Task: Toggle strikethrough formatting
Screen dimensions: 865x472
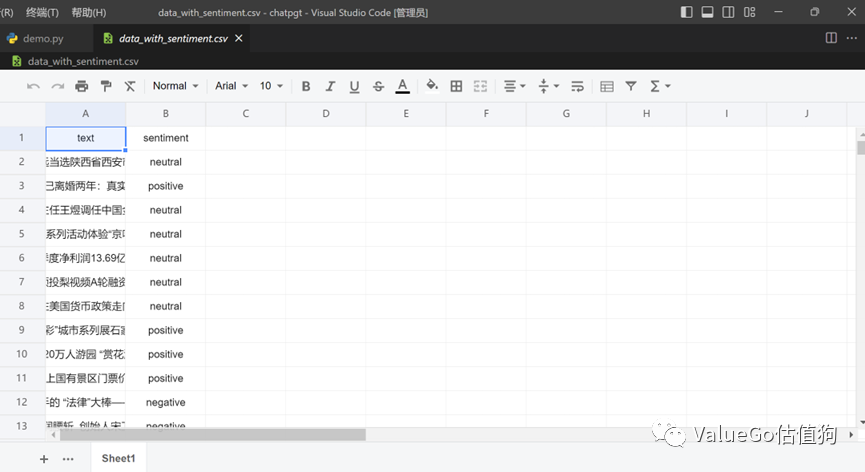Action: (378, 86)
